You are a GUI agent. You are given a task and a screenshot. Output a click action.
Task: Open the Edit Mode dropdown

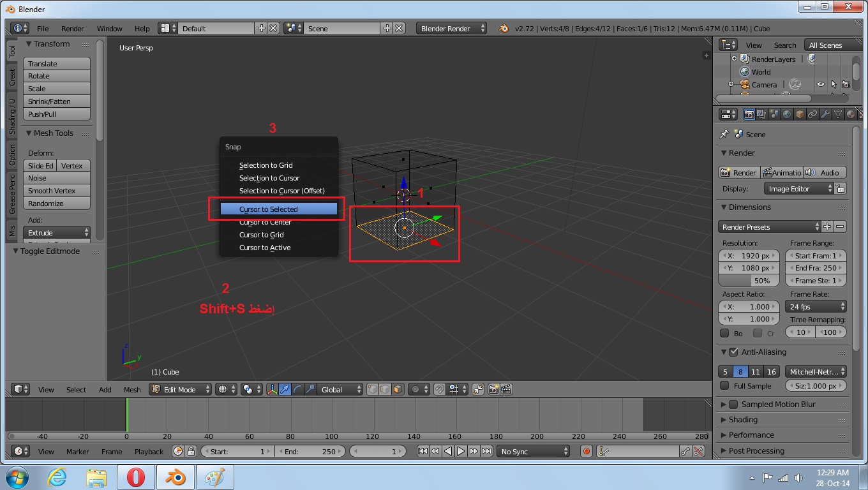181,389
